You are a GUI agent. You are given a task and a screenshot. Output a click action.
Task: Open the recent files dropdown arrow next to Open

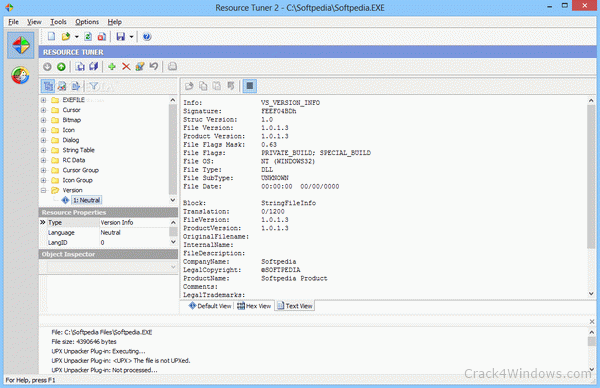tap(77, 37)
